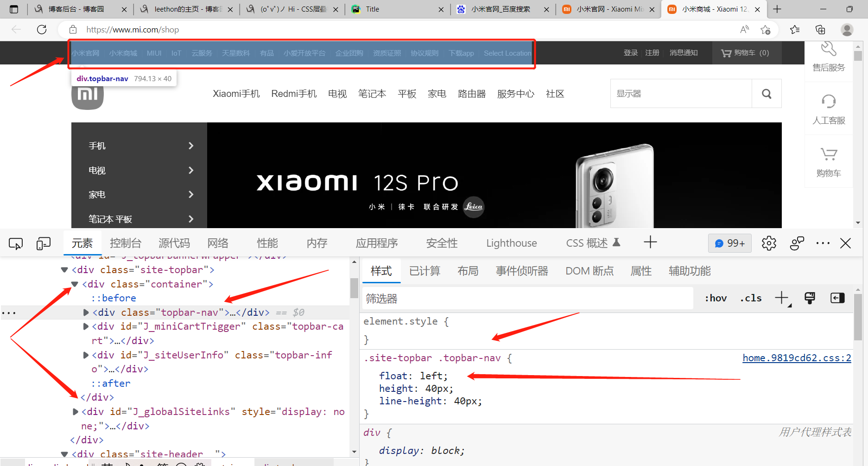Toggle the computed styles sidebar icon

[837, 298]
